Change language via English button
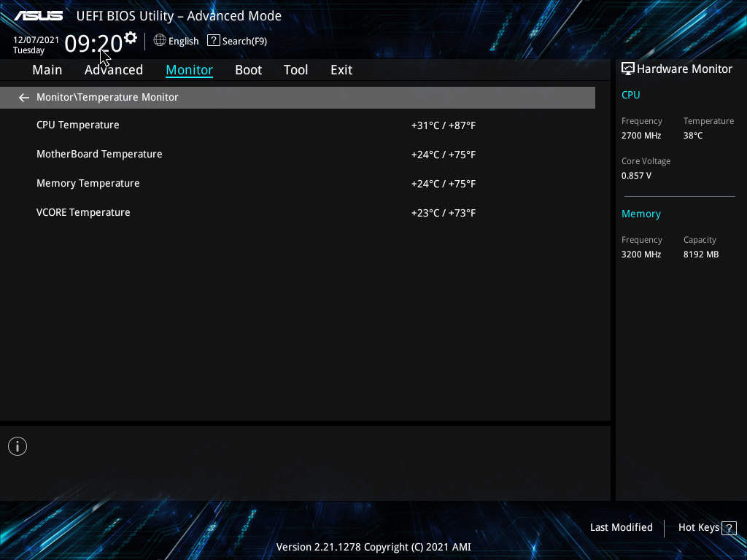The image size is (747, 560). pyautogui.click(x=183, y=41)
